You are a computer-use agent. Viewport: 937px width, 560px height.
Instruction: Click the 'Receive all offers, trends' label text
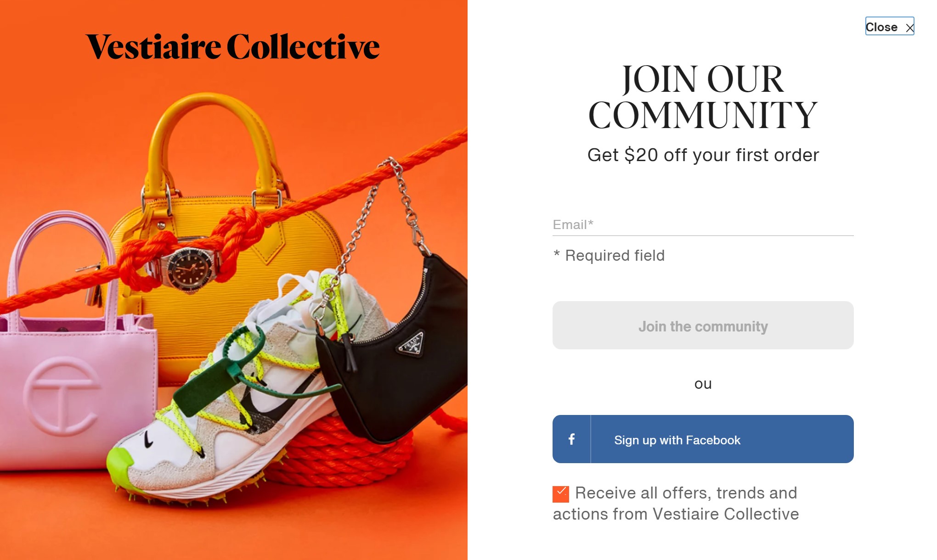pos(676,504)
